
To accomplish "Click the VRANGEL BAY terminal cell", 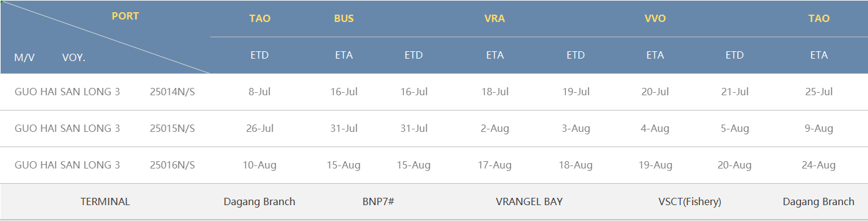I will click(529, 201).
